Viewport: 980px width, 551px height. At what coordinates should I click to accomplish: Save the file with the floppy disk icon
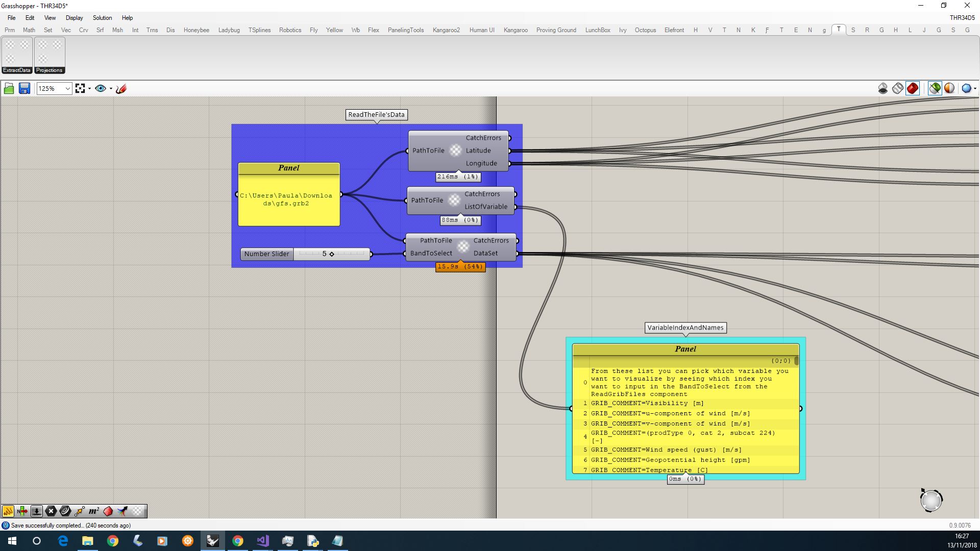point(24,88)
